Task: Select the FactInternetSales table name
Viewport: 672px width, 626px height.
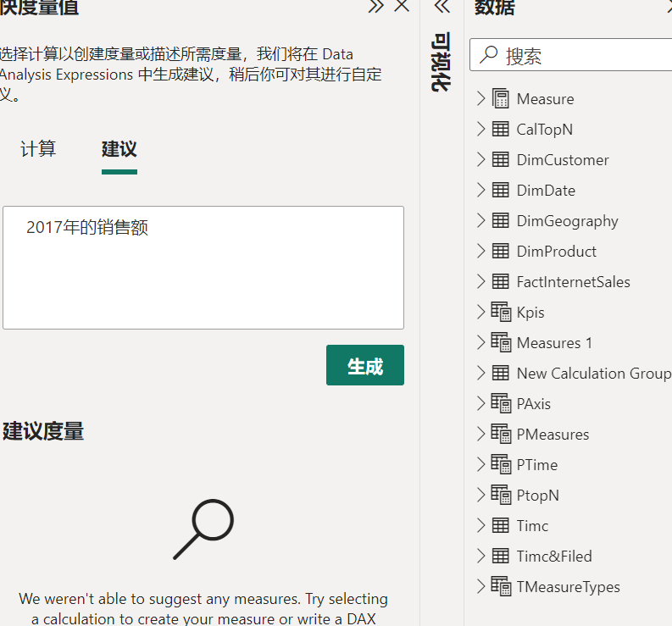Action: [x=574, y=281]
